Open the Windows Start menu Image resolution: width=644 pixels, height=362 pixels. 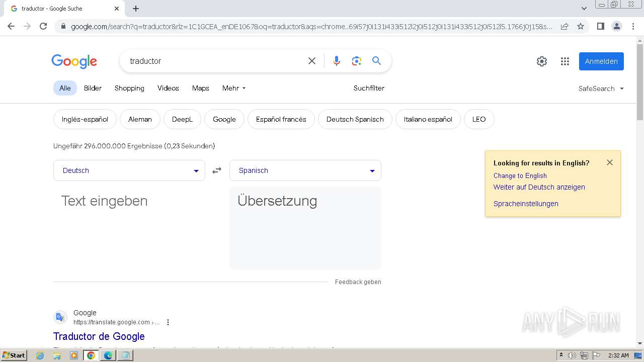coord(14,355)
